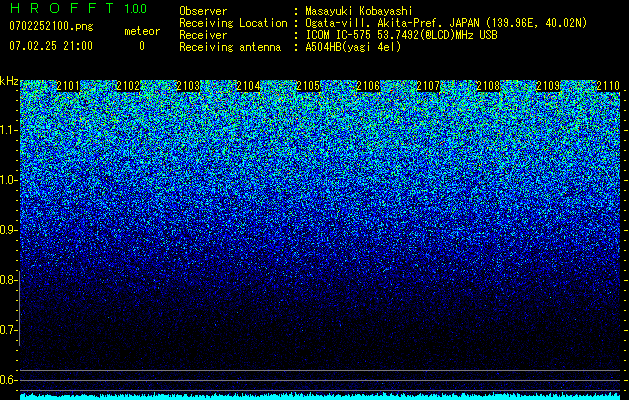629x400 pixels.
Task: Click the Receiving Location label
Action: click(x=233, y=23)
